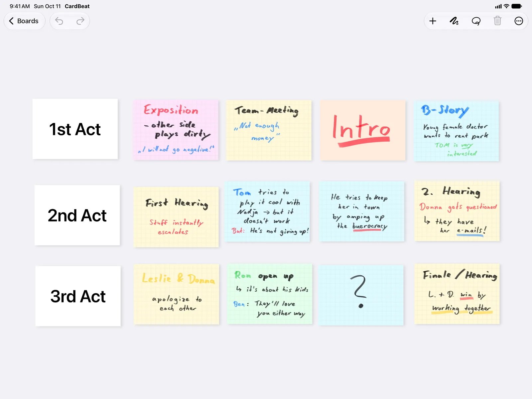
Task: Open the Team-Meeting card
Action: point(269,130)
